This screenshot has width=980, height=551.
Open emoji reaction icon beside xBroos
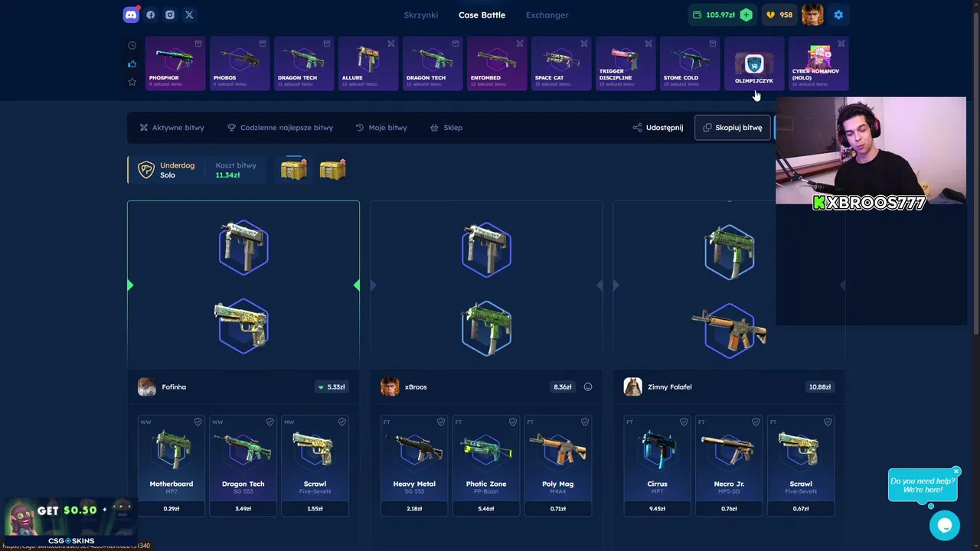pyautogui.click(x=588, y=386)
